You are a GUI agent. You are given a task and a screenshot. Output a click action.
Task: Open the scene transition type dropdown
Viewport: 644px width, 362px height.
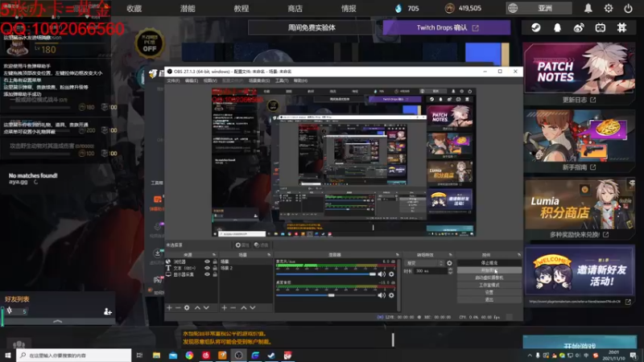(424, 263)
